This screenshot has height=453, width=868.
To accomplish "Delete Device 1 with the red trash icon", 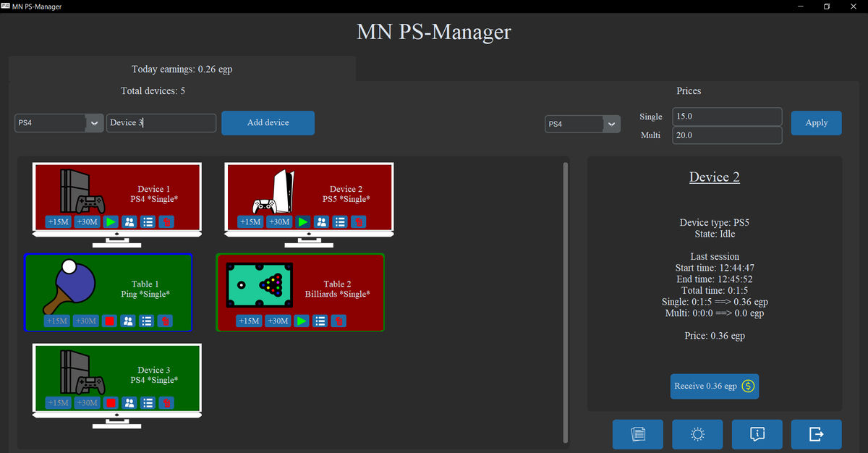I will tap(166, 222).
